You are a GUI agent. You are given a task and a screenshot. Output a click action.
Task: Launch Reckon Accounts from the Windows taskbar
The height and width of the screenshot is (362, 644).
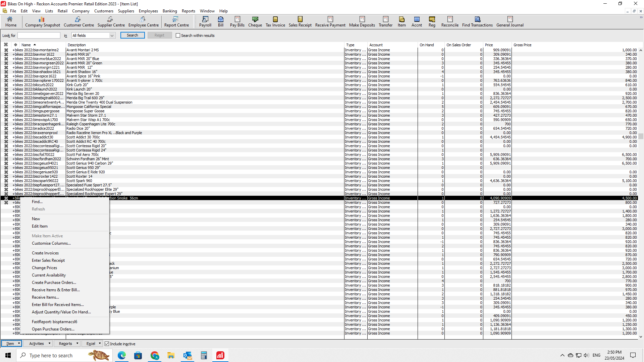(x=220, y=355)
